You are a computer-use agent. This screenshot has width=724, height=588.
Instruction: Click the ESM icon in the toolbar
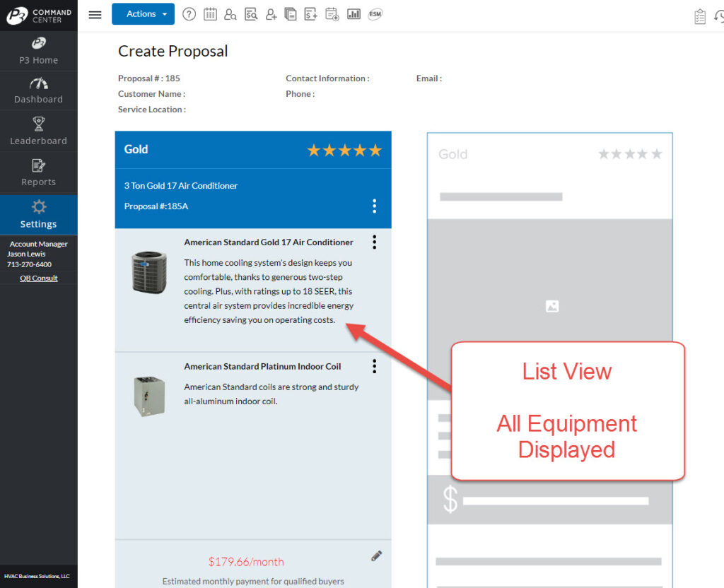pyautogui.click(x=375, y=13)
